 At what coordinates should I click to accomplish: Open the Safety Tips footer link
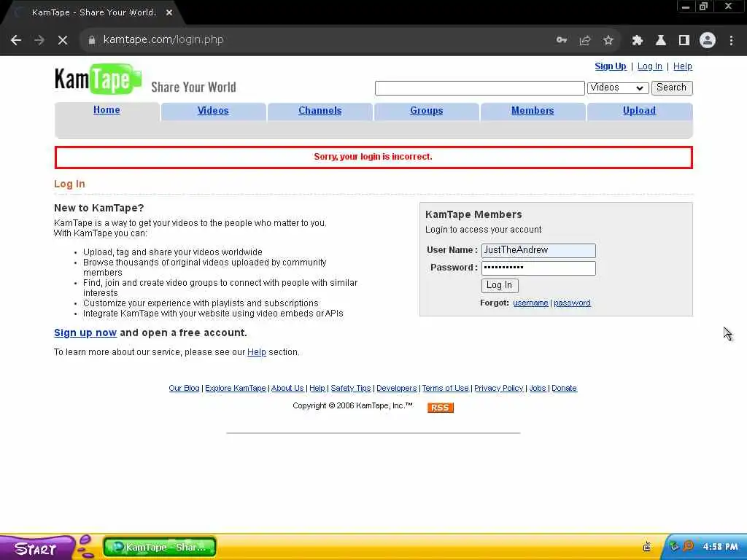[351, 388]
